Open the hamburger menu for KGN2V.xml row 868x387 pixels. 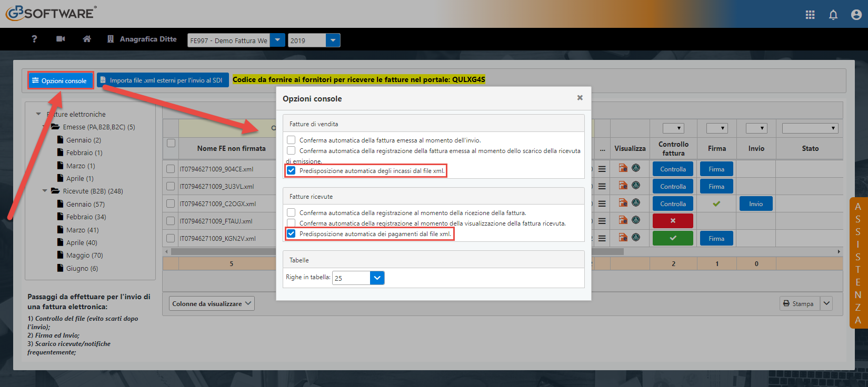(602, 239)
